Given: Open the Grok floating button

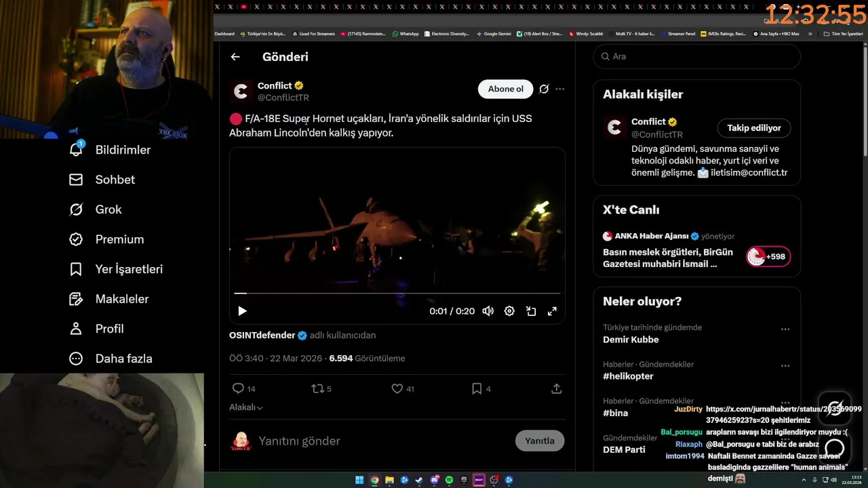Looking at the screenshot, I should [x=835, y=409].
